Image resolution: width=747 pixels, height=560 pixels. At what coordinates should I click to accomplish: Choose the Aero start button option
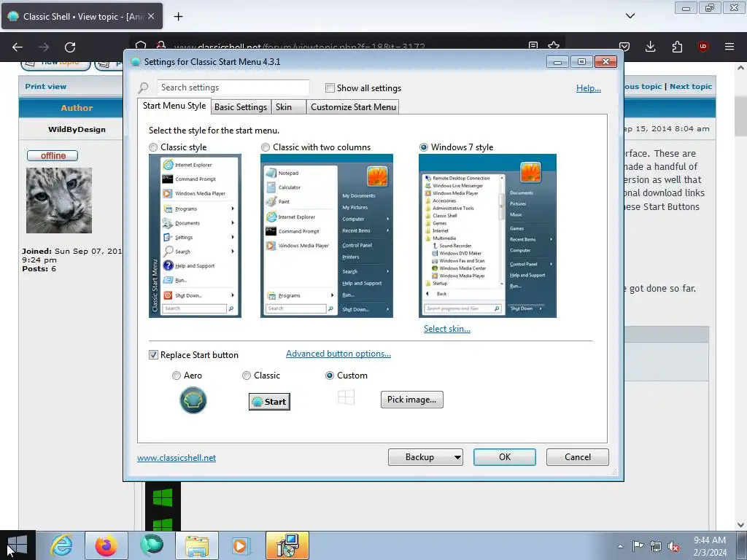pos(177,376)
